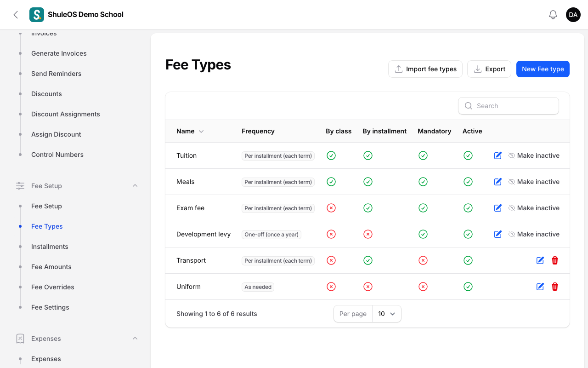Open the DA user avatar menu
The height and width of the screenshot is (368, 588).
click(573, 15)
